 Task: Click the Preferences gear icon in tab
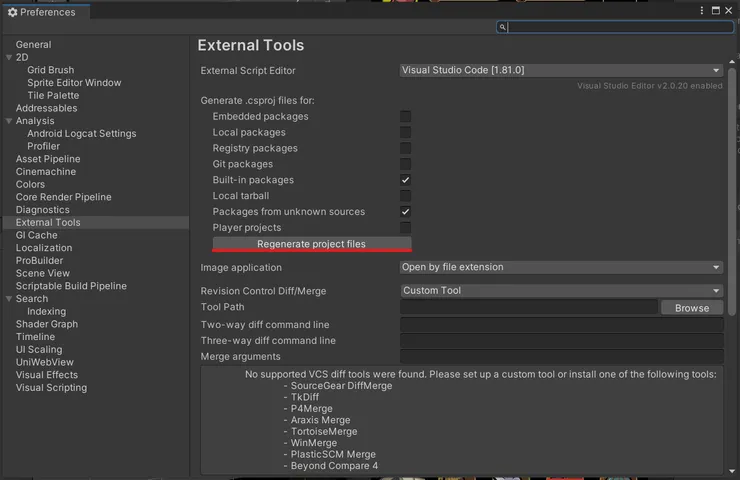tap(12, 12)
